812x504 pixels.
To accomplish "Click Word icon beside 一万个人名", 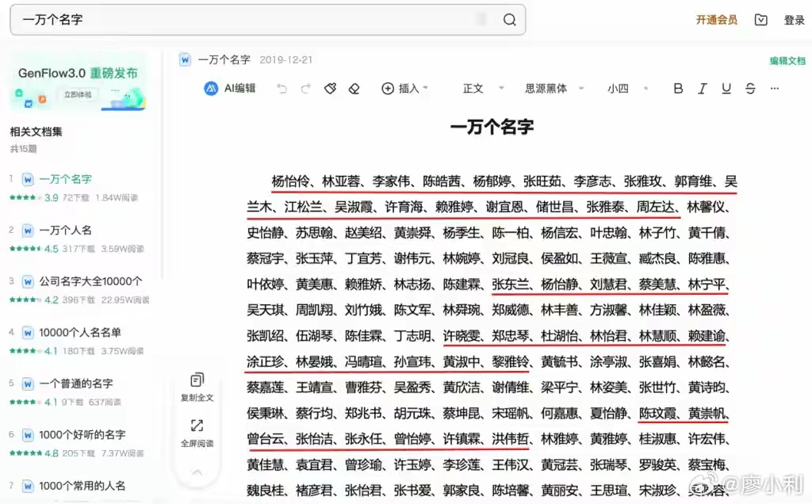I will [x=28, y=231].
